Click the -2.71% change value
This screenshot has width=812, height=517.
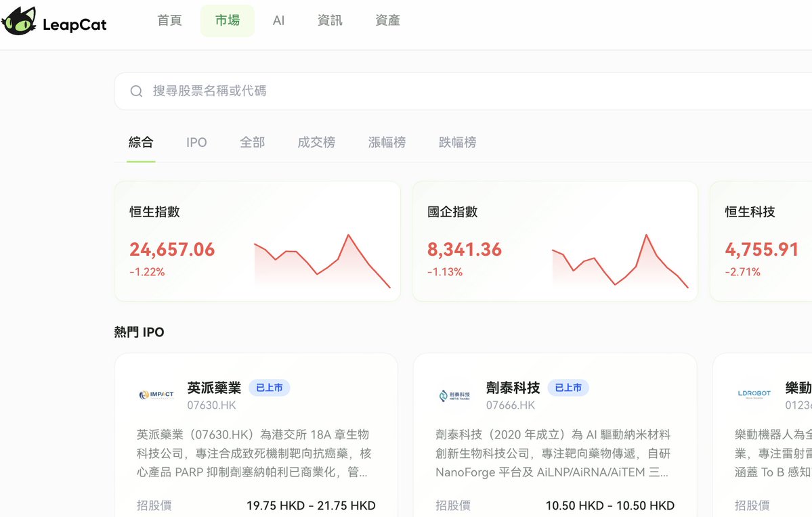[x=743, y=272]
